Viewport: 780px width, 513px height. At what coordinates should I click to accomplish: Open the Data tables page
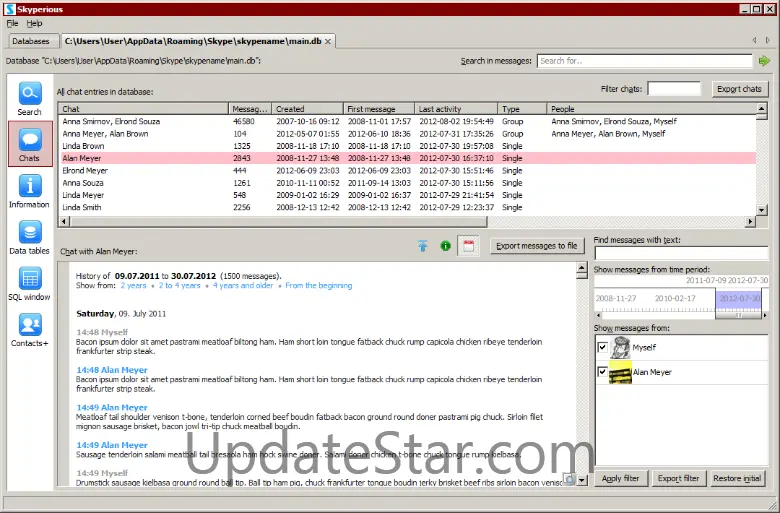(x=29, y=237)
